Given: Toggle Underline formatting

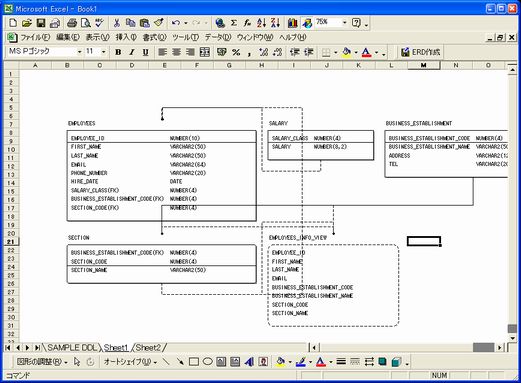Looking at the screenshot, I should pos(145,52).
